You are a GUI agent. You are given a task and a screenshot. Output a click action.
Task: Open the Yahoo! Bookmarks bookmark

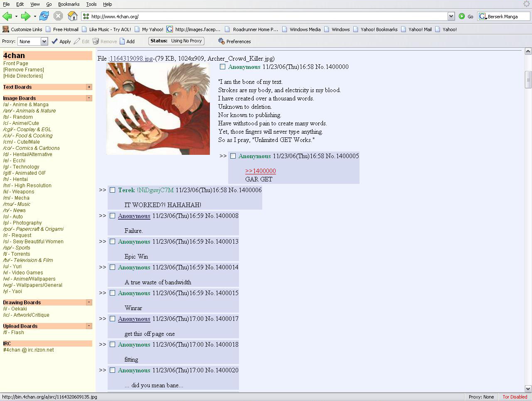pos(375,29)
